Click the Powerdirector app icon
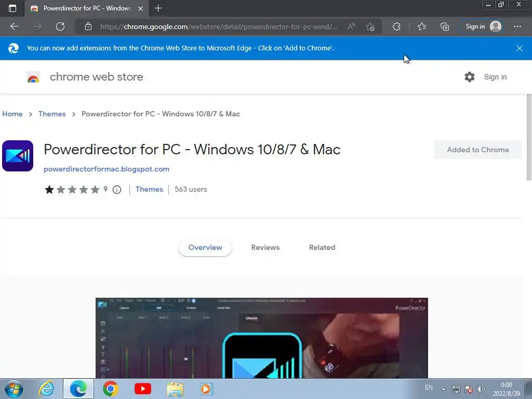 tap(18, 156)
